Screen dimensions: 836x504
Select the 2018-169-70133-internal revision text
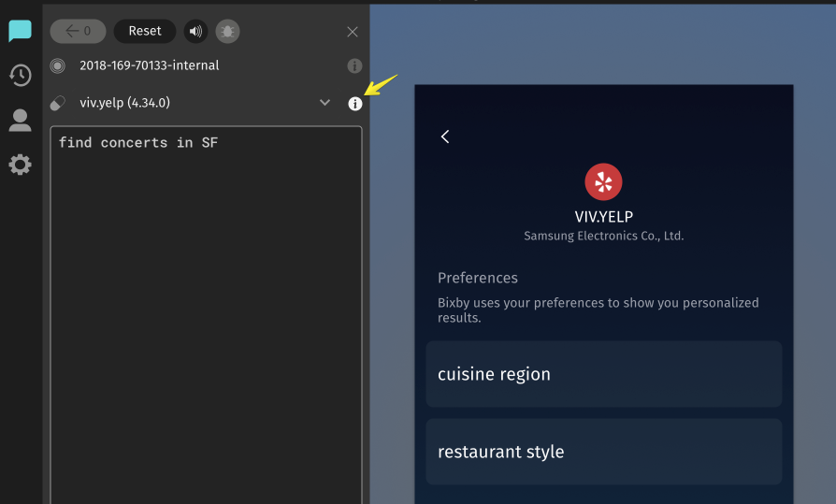pyautogui.click(x=150, y=65)
